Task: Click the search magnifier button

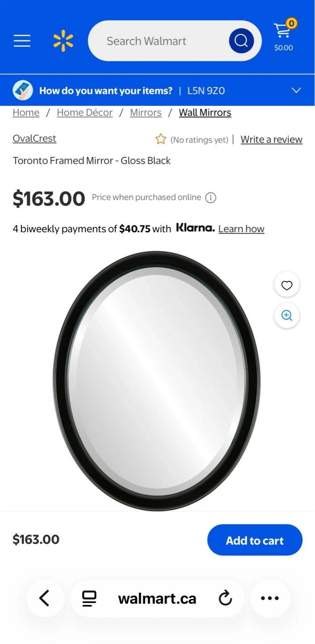Action: [241, 41]
